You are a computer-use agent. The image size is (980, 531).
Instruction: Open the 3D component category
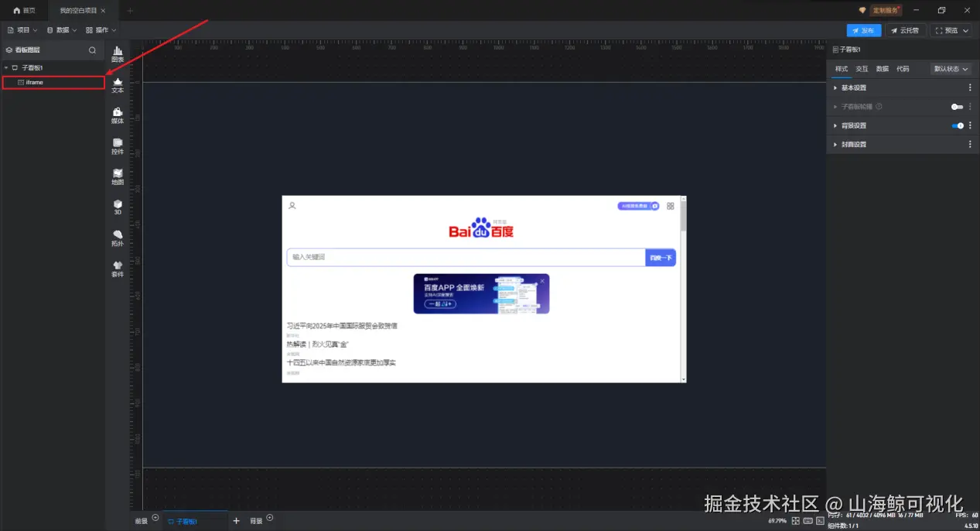point(118,207)
